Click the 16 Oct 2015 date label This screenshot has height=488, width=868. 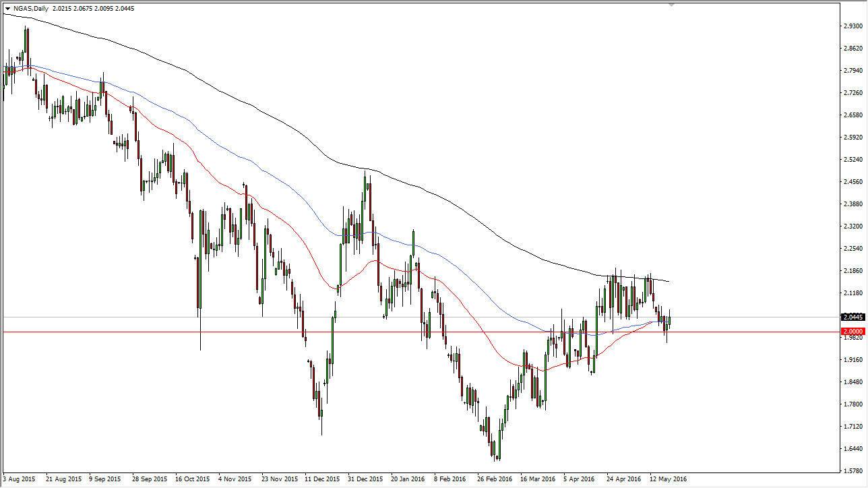(x=193, y=479)
